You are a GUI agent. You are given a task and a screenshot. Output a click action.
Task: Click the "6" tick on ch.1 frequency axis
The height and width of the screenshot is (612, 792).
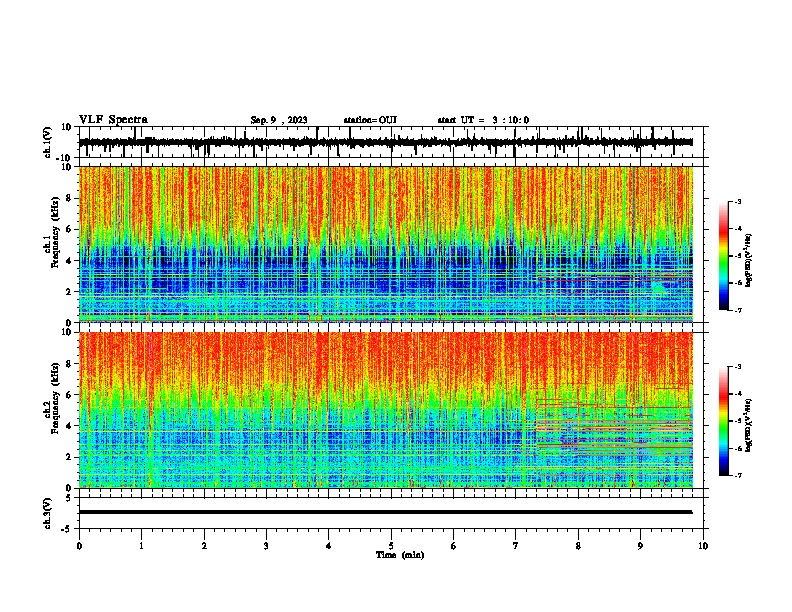(x=69, y=229)
